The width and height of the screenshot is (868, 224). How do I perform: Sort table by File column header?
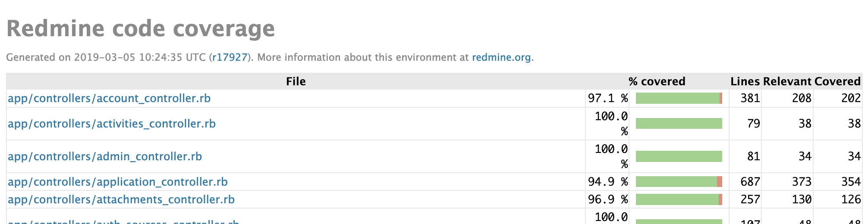tap(296, 81)
